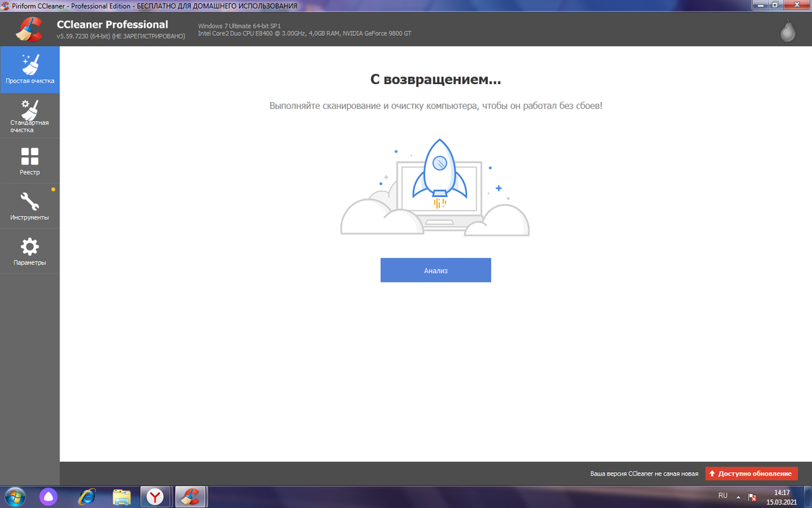This screenshot has height=508, width=812.
Task: Open Alice assistant in taskbar
Action: [48, 497]
